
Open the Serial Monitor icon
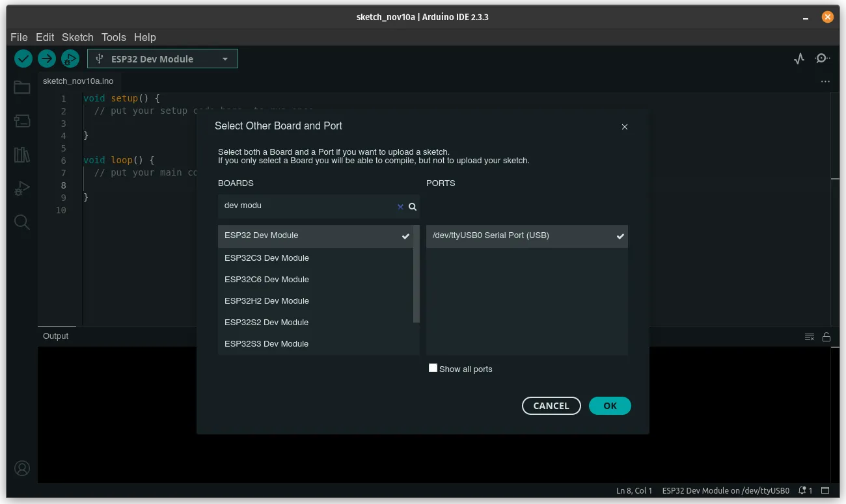point(823,59)
